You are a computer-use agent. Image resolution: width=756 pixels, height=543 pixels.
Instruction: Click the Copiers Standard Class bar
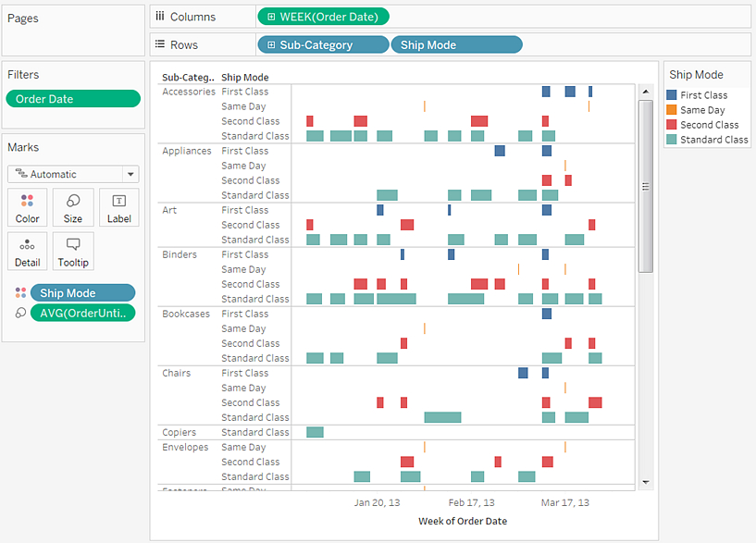point(315,432)
